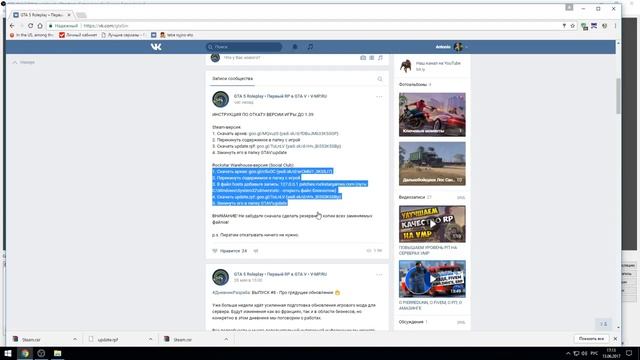Bookmark this page with the star icon
640x360 pixels.
pos(573,26)
